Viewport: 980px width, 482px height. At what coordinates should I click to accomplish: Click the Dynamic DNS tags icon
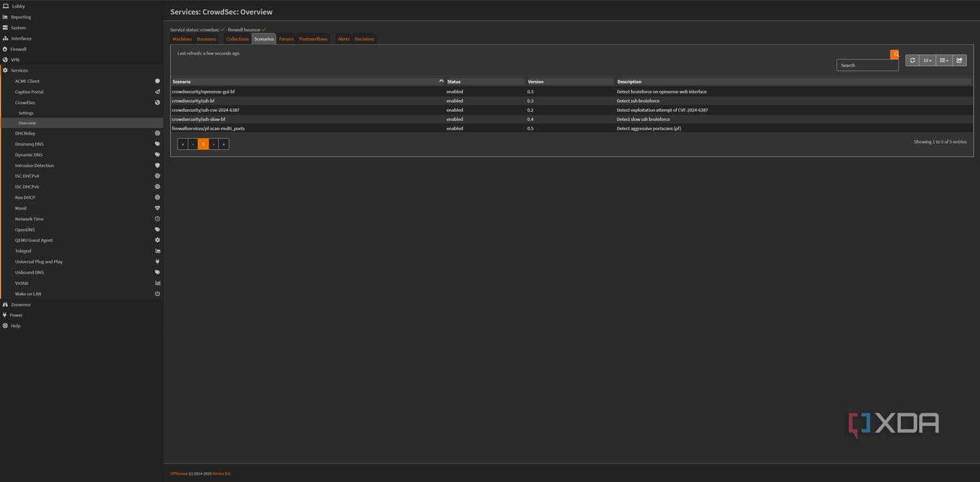[157, 155]
